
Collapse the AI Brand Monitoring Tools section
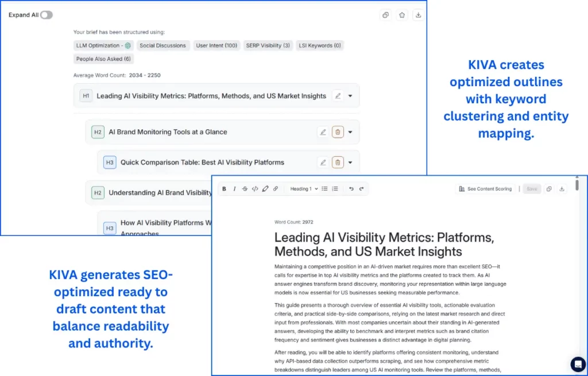[x=349, y=132]
